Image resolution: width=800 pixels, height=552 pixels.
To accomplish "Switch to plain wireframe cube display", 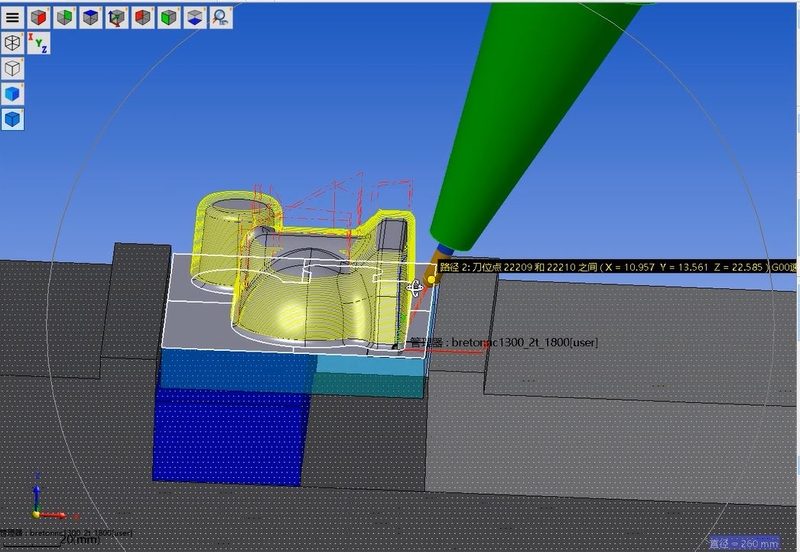I will tap(12, 68).
